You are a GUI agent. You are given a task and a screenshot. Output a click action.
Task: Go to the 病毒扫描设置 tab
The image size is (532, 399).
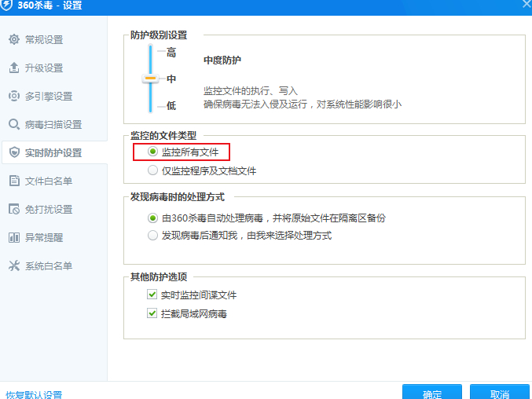click(x=54, y=124)
